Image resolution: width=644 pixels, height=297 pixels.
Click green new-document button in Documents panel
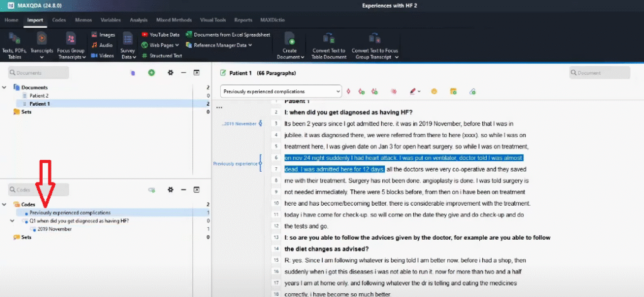point(152,73)
